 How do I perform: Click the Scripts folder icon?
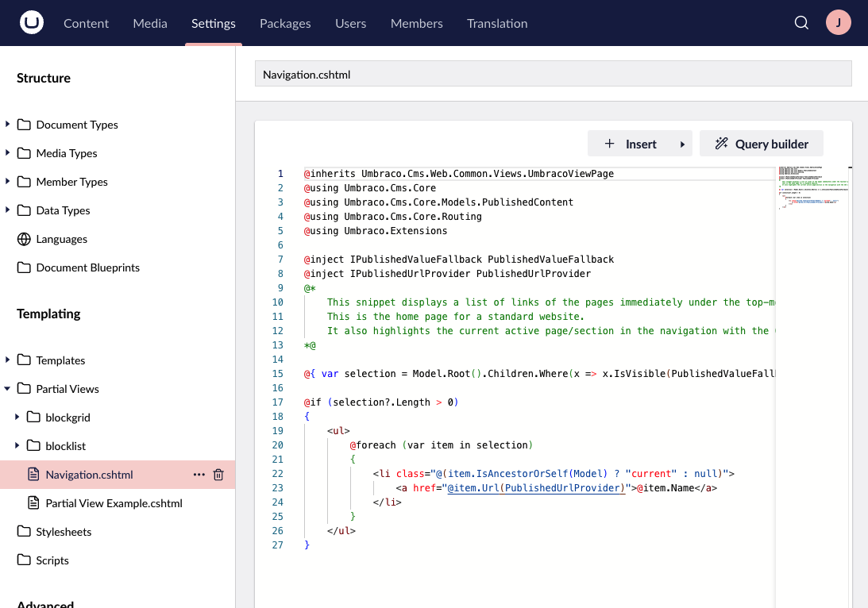click(x=24, y=560)
